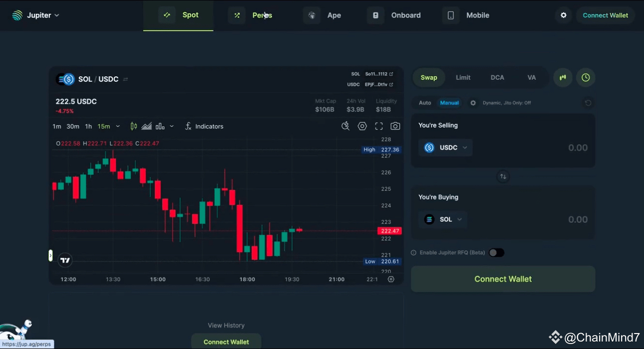Screen dimensions: 644x349
Task: Open SOL address So11...1112 external link
Action: [379, 74]
